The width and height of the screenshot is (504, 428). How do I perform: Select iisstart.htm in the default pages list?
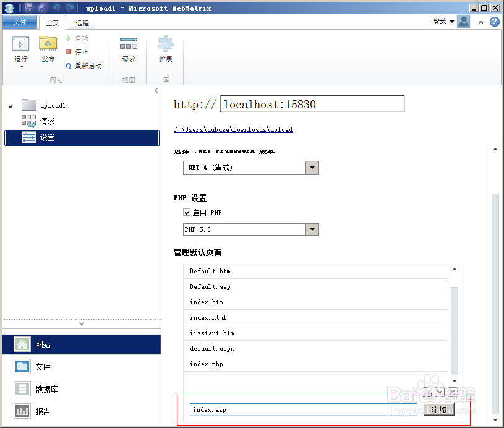[x=315, y=333]
